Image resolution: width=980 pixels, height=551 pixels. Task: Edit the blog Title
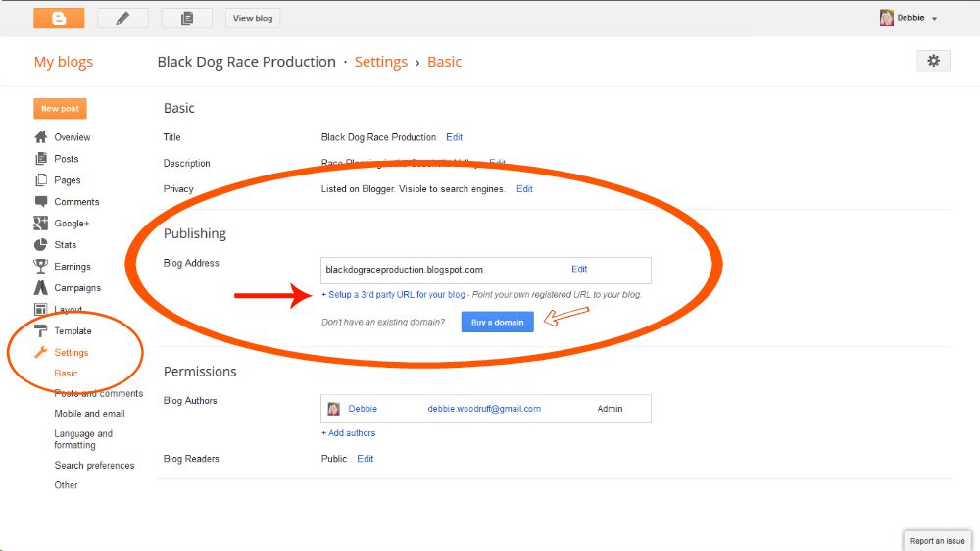pos(454,137)
